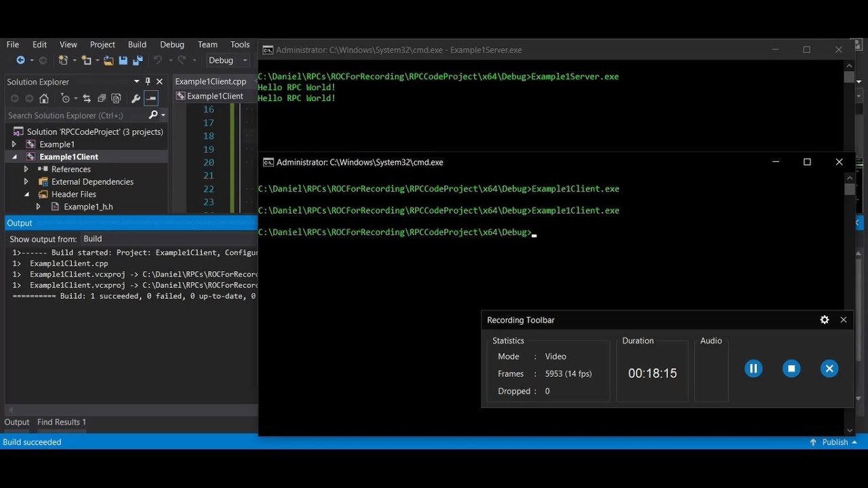868x488 pixels.
Task: Open the Edit menu
Action: tap(40, 44)
